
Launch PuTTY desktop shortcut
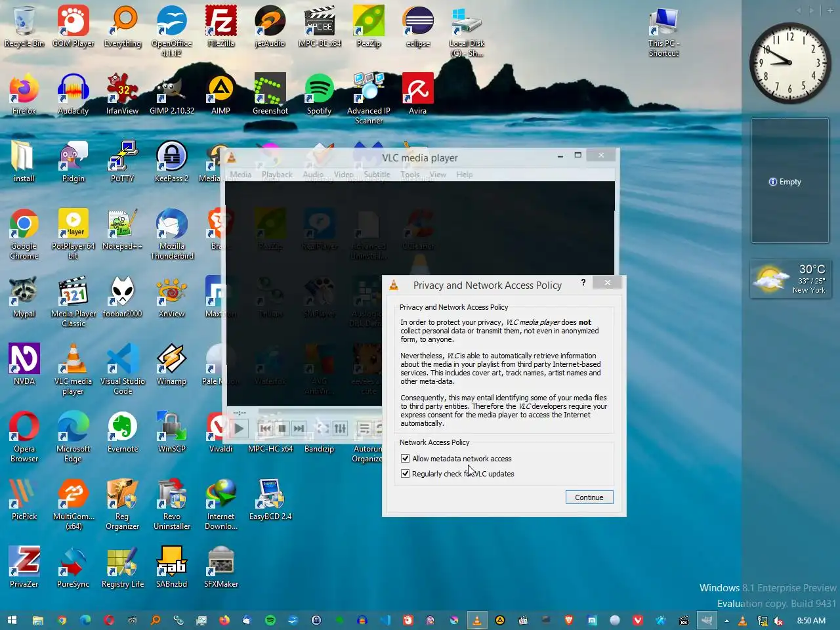coord(123,162)
